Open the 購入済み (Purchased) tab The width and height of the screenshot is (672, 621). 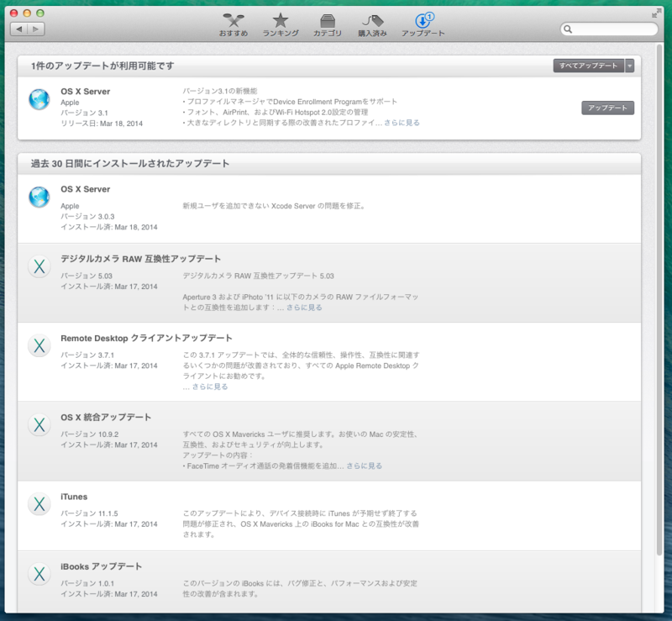pyautogui.click(x=372, y=25)
